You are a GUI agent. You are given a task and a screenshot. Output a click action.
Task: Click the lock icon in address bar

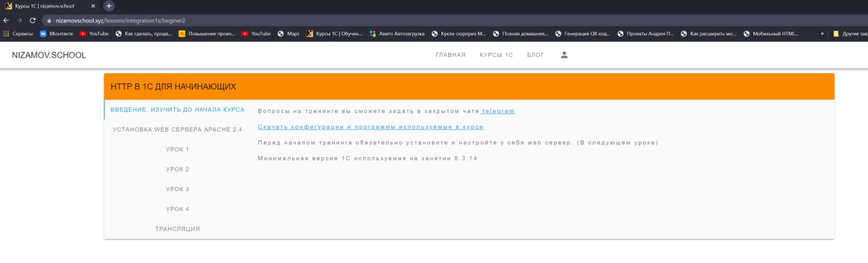coord(50,20)
